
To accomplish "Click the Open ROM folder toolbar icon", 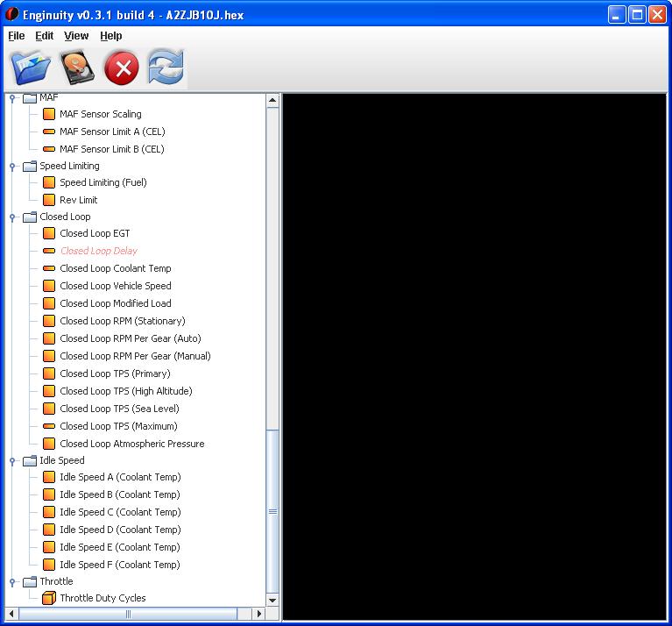I will [x=31, y=68].
